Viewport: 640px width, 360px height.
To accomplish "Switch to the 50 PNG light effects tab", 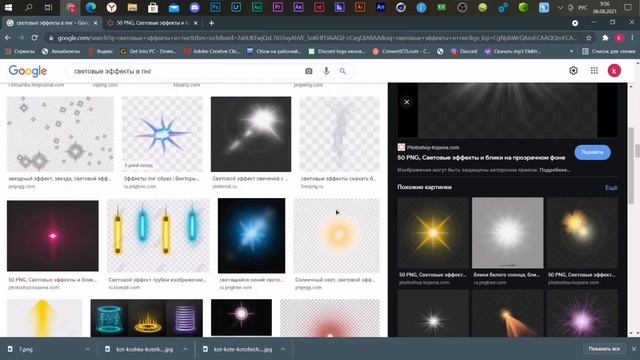I will [153, 23].
